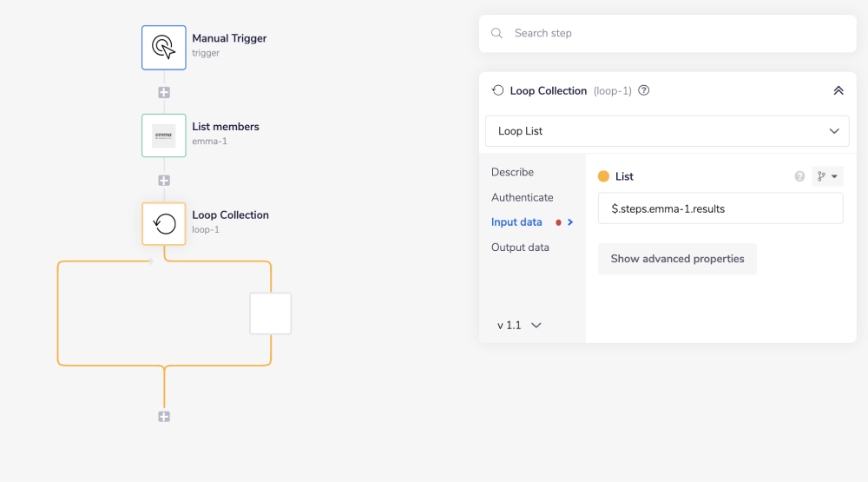868x482 pixels.
Task: Open the List input type selector dropdown
Action: tap(827, 176)
